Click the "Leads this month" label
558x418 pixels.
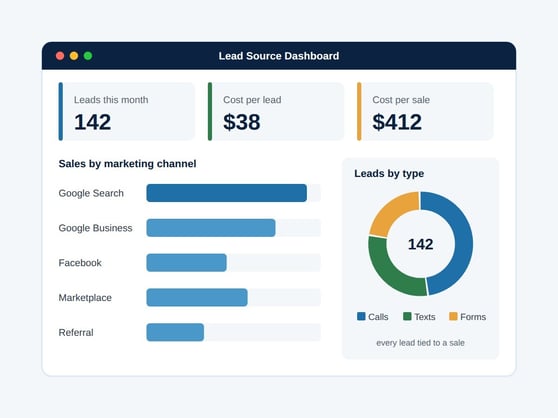pos(111,100)
